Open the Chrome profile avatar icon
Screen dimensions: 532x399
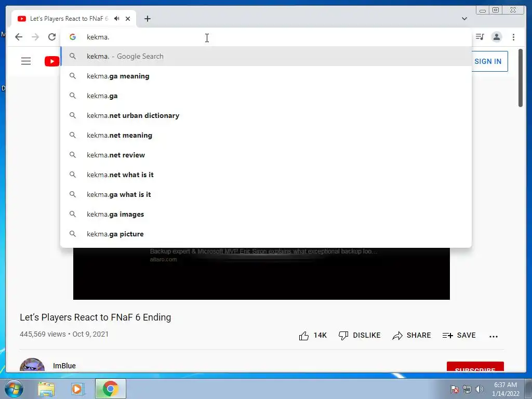pos(496,37)
